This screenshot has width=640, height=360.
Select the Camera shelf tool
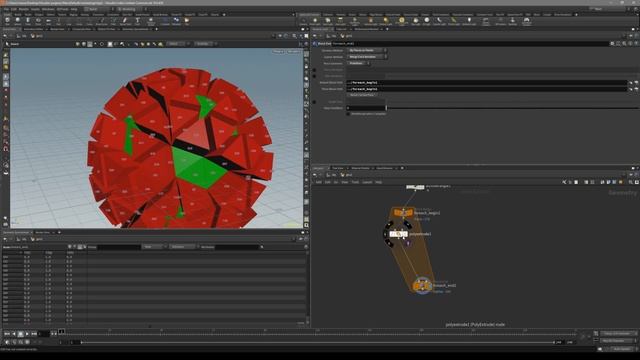[x=303, y=21]
